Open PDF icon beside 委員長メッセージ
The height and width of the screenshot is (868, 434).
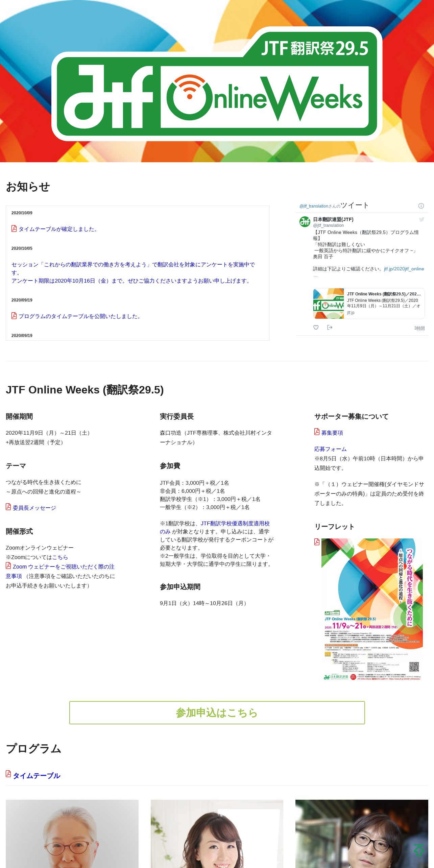tap(8, 507)
